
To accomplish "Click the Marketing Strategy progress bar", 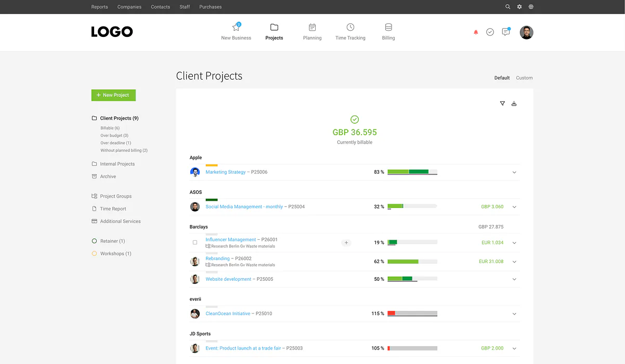I will (412, 172).
